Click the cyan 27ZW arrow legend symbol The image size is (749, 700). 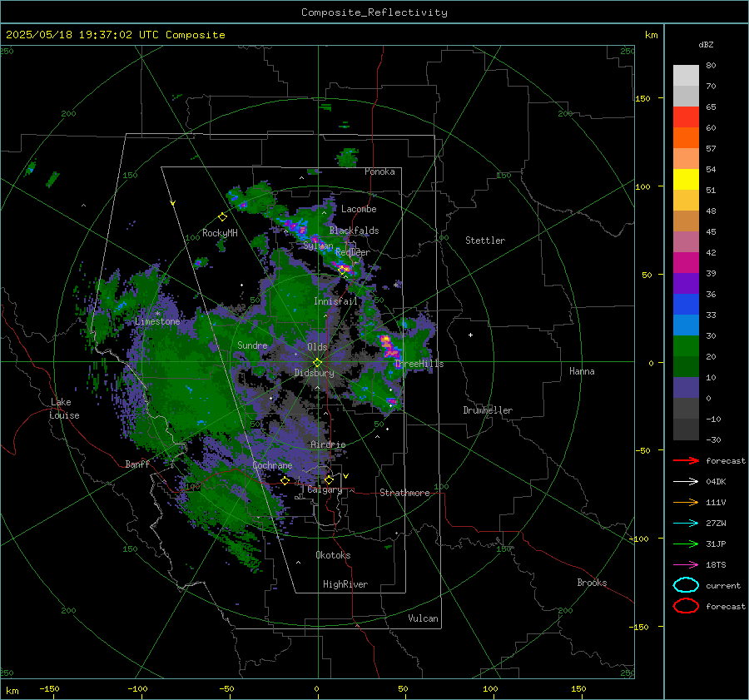[686, 523]
